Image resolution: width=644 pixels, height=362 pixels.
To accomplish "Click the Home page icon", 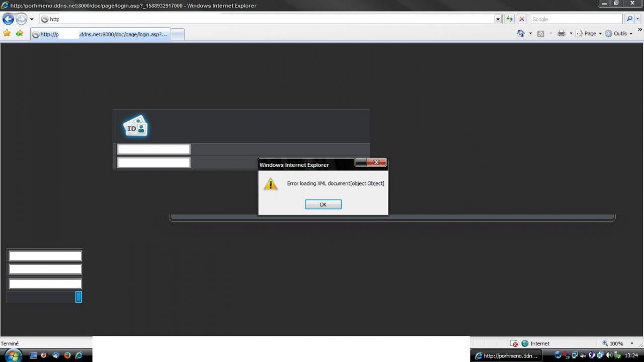I will [x=521, y=33].
